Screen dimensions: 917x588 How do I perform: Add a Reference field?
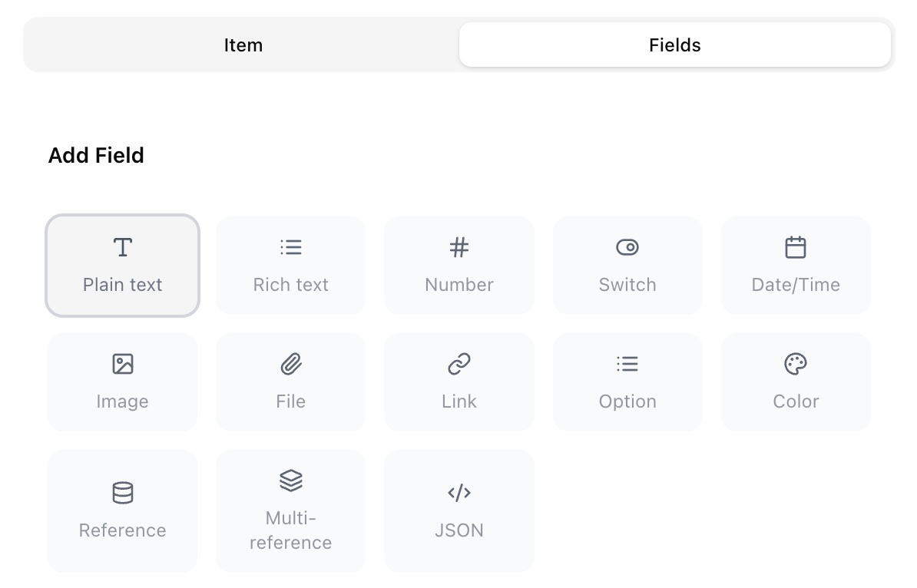point(122,510)
